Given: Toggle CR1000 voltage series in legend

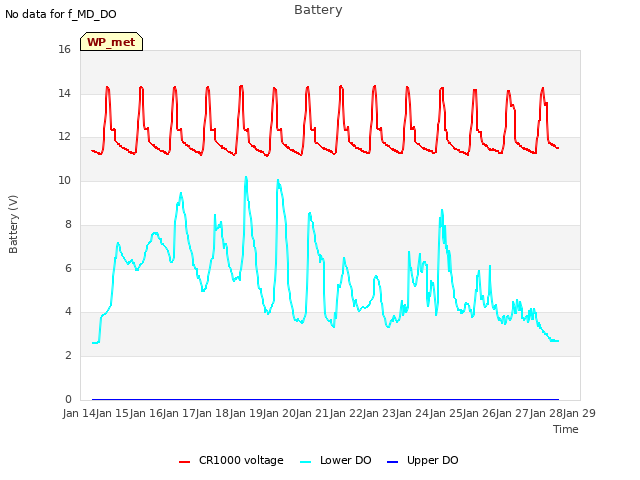Looking at the screenshot, I should pyautogui.click(x=231, y=460).
